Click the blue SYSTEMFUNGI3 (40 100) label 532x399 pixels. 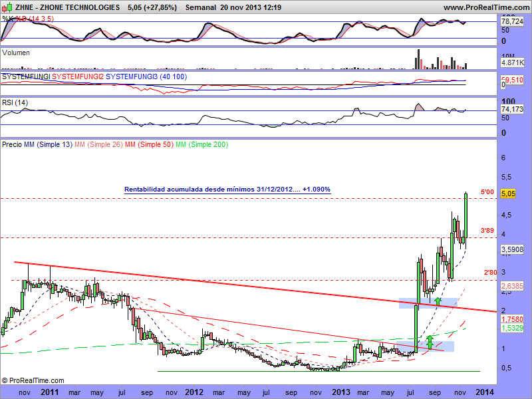[x=146, y=76]
